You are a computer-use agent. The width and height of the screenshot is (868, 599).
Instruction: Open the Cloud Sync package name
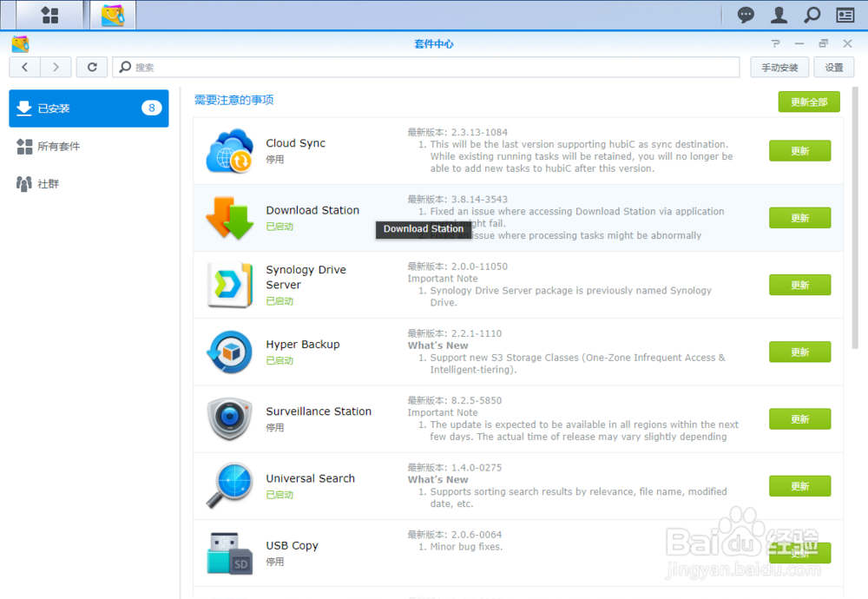(296, 143)
